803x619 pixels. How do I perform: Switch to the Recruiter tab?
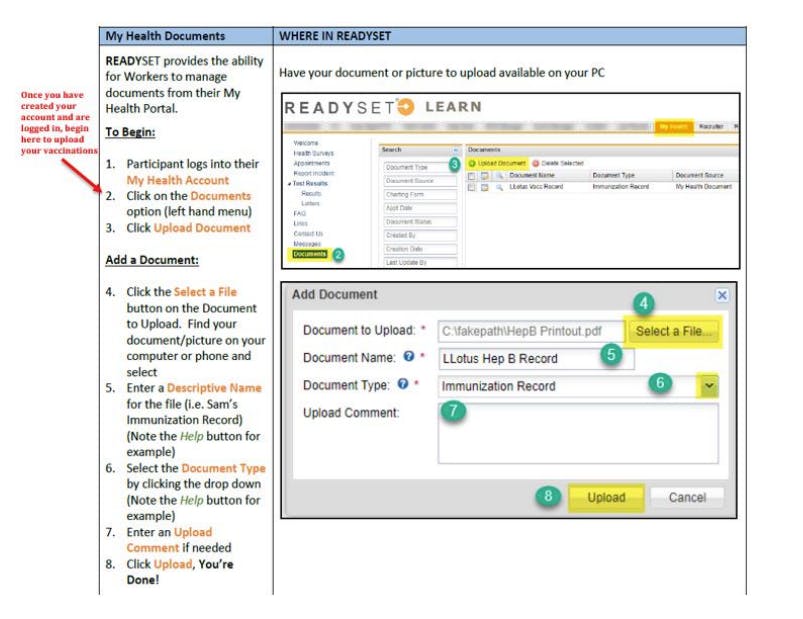point(712,128)
